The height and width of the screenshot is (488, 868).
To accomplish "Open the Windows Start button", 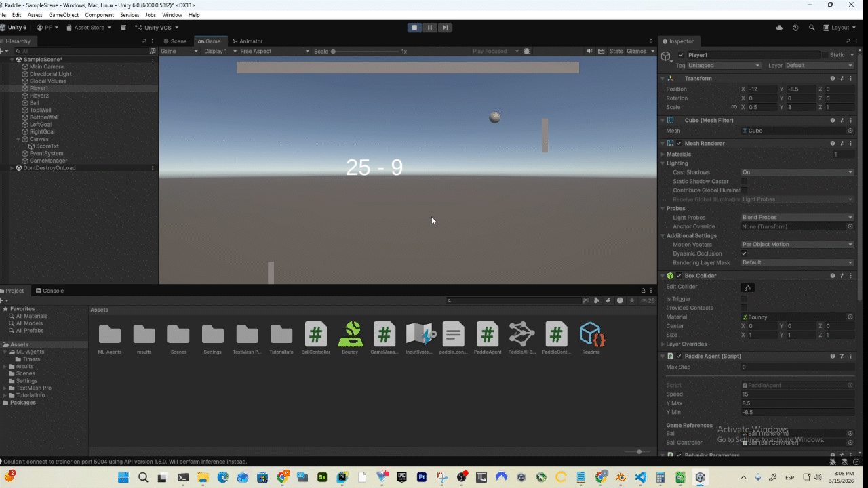I will tap(123, 477).
